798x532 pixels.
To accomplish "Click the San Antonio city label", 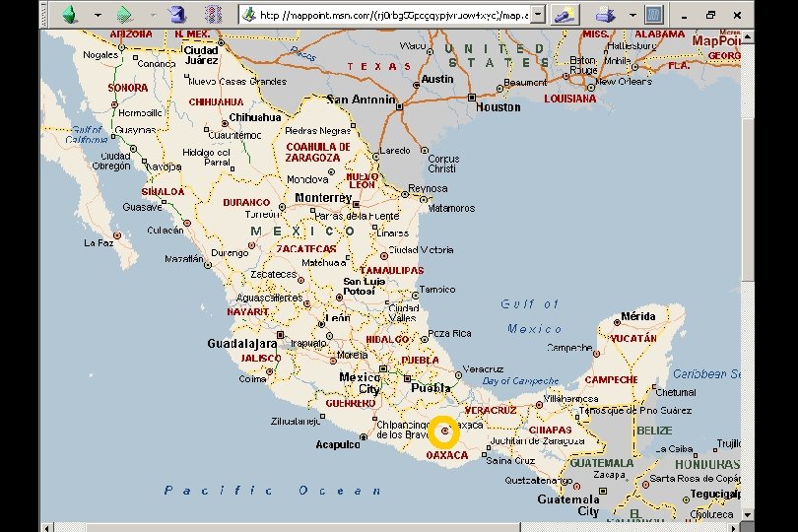I will tap(361, 100).
